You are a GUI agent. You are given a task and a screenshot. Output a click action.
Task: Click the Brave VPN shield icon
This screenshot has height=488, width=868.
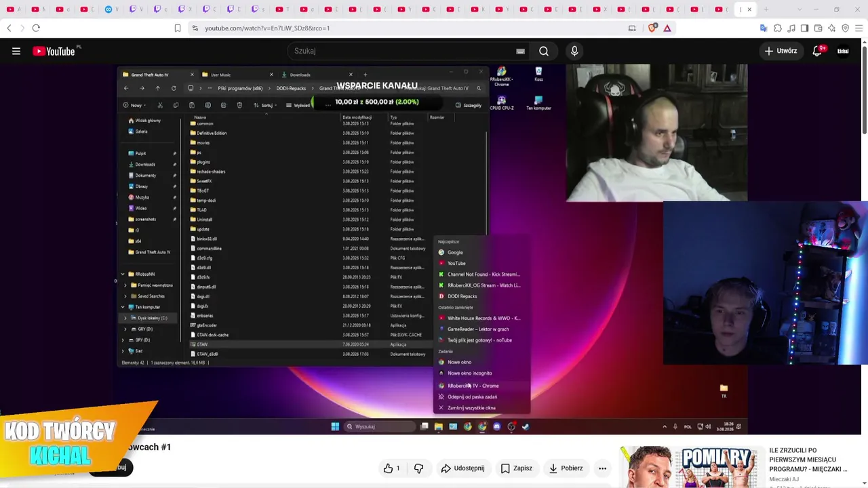coord(846,28)
